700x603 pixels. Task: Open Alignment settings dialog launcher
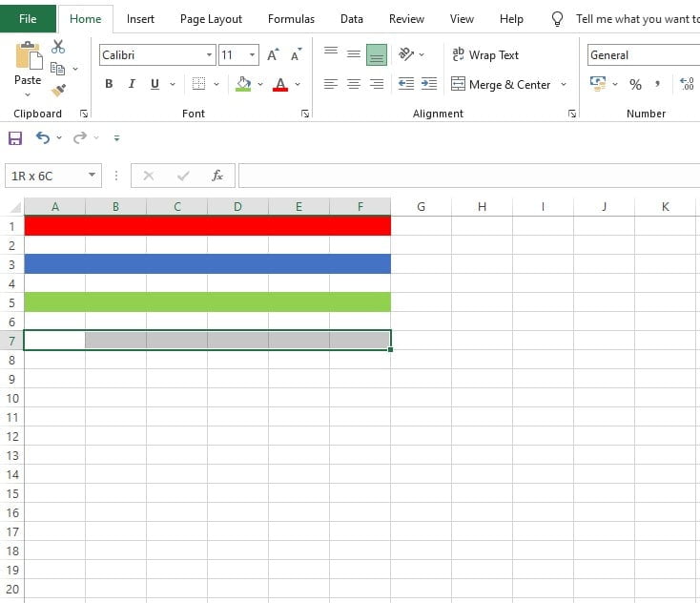(572, 114)
